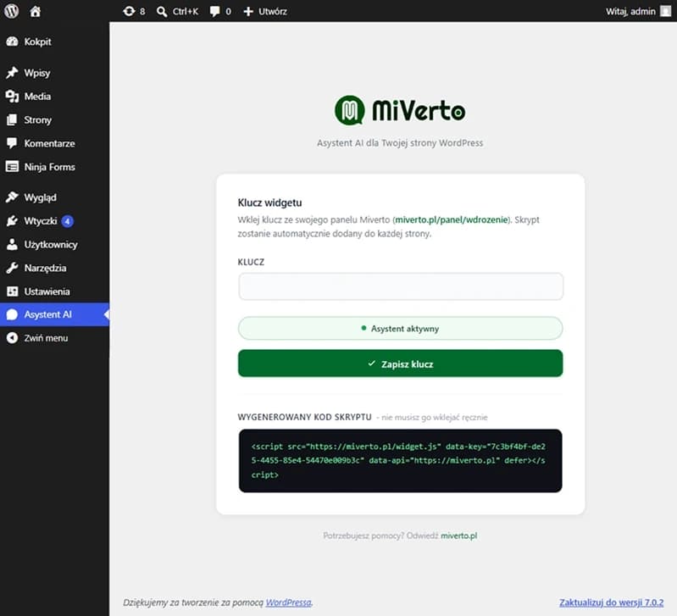Click the MiVerto wordmark text
677x616 pixels.
click(419, 110)
